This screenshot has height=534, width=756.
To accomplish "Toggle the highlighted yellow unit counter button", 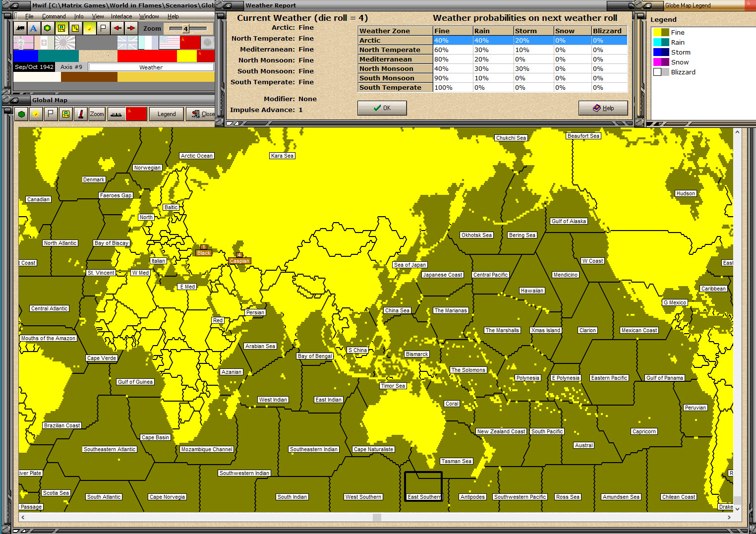I will pos(61,28).
